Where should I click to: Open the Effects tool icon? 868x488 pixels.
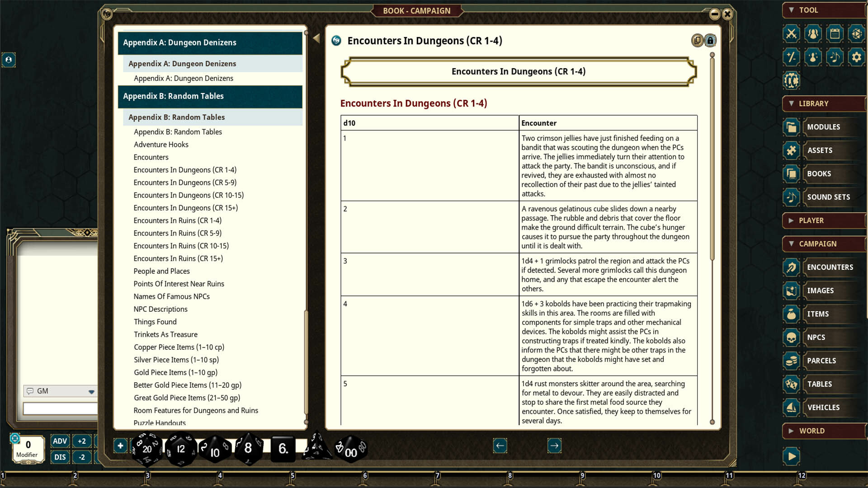(812, 57)
